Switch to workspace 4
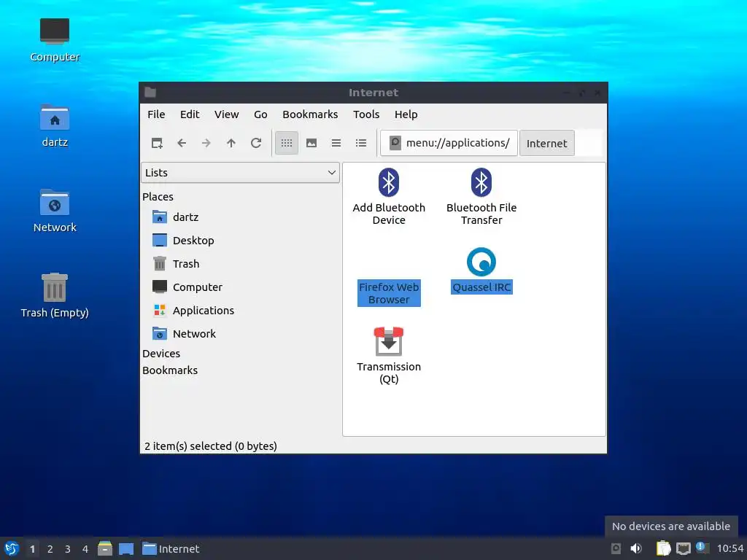The image size is (747, 560). click(x=85, y=549)
